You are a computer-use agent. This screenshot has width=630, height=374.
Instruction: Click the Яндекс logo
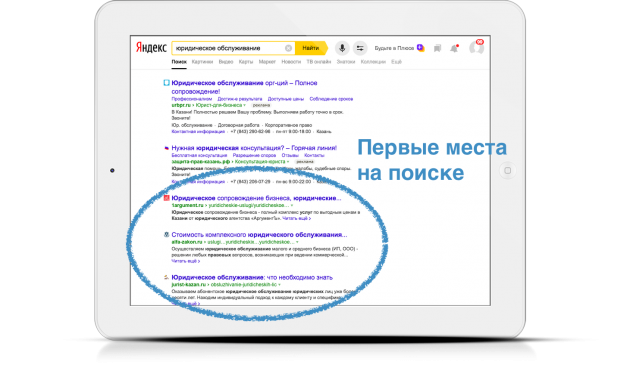(x=151, y=48)
